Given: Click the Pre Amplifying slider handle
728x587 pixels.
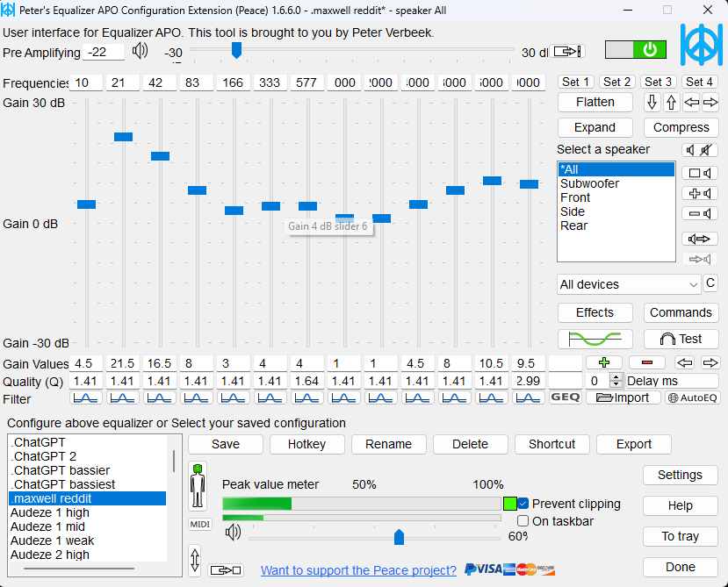Looking at the screenshot, I should pos(236,50).
